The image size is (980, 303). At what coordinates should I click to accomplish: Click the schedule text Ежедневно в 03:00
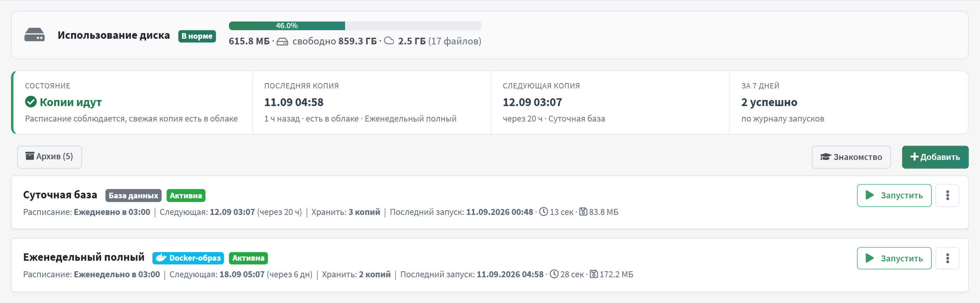click(x=112, y=212)
